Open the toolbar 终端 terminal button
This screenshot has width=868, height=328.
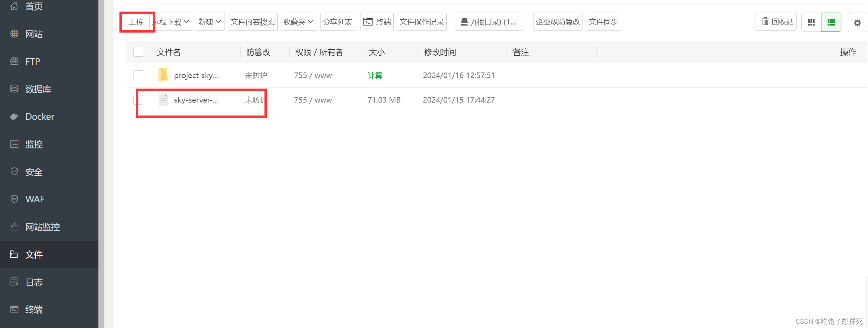click(377, 22)
